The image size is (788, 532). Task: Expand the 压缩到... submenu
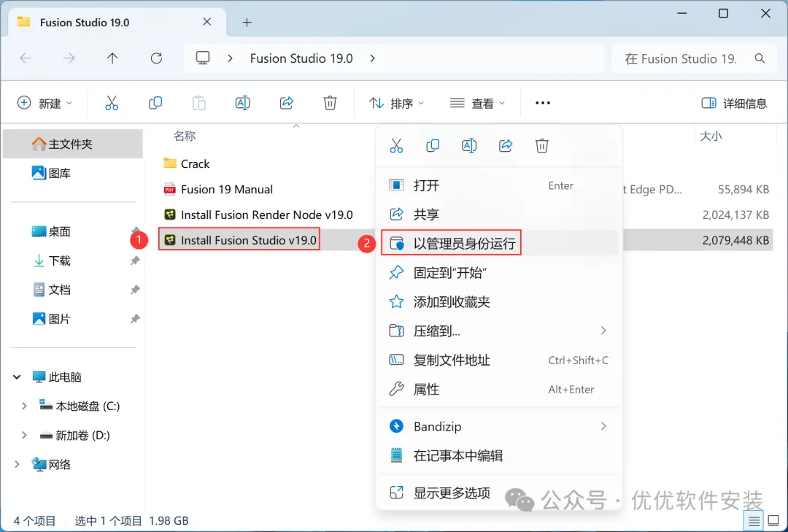tap(603, 331)
